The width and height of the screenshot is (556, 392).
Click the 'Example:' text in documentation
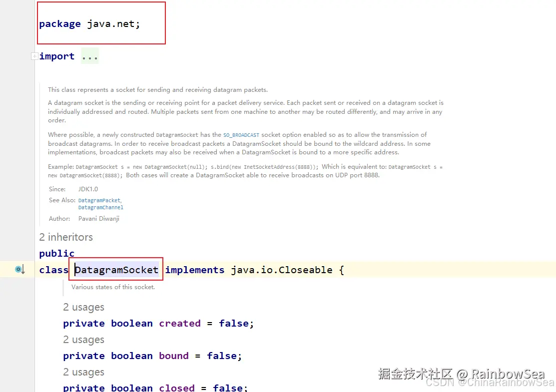pos(61,167)
